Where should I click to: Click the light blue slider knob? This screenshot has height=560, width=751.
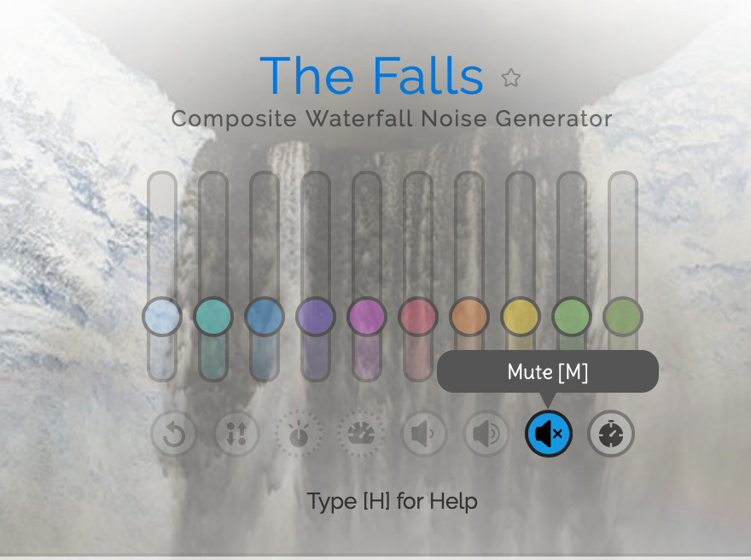[x=162, y=317]
